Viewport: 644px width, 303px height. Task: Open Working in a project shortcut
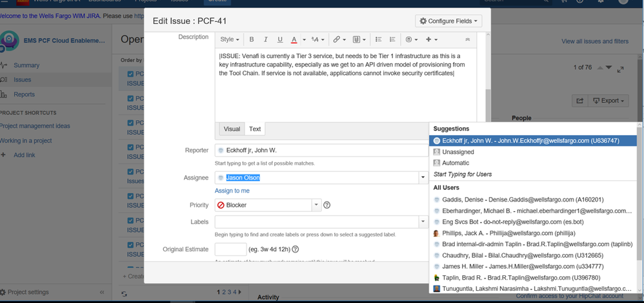(26, 141)
